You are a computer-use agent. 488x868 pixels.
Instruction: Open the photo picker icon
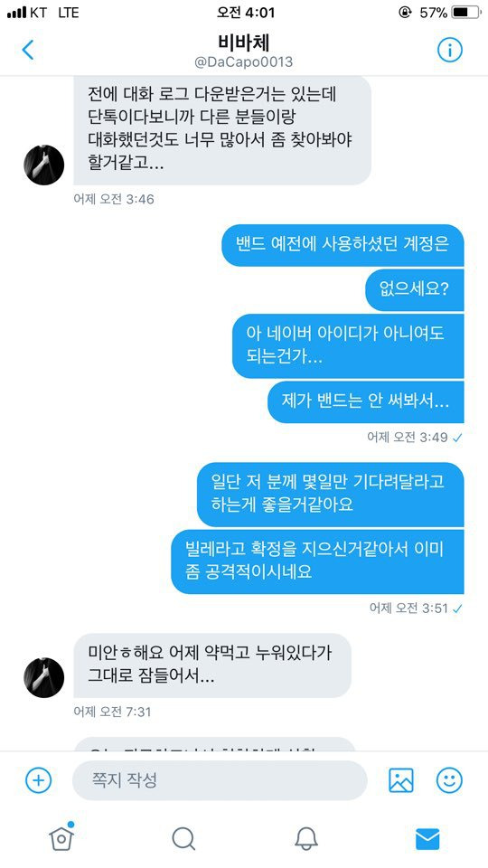point(401,780)
